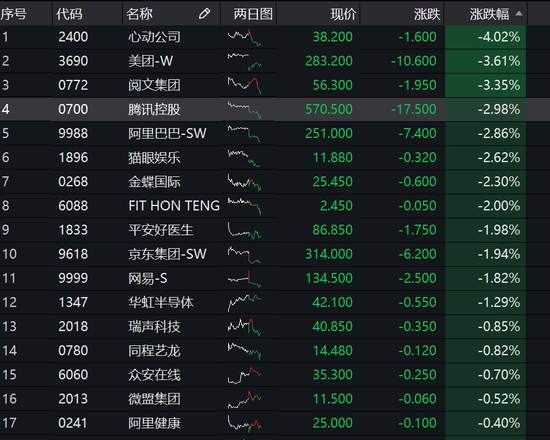Click the 名称 column header

140,14
